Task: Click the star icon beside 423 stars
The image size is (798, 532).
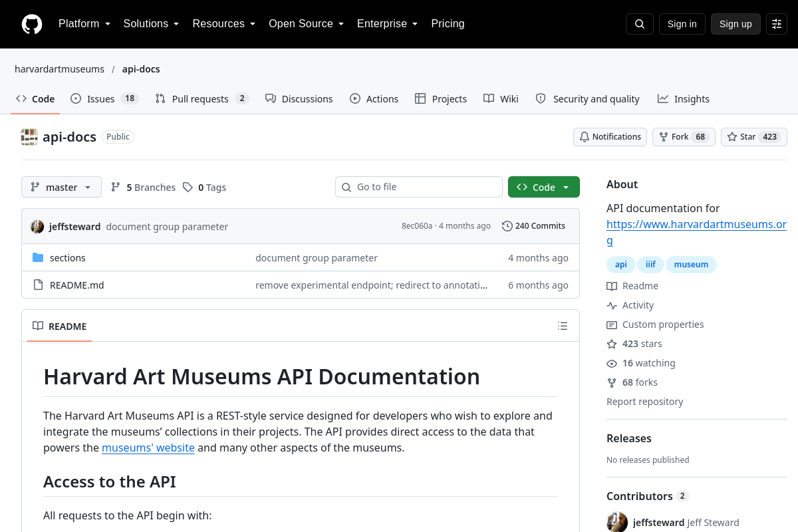Action: 612,344
